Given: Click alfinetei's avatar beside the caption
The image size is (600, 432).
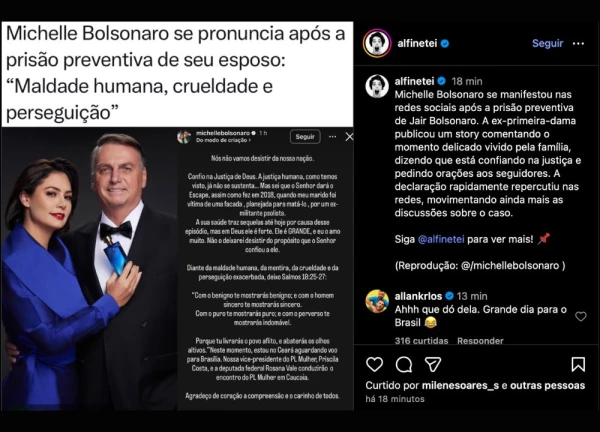Looking at the screenshot, I should click(x=377, y=86).
